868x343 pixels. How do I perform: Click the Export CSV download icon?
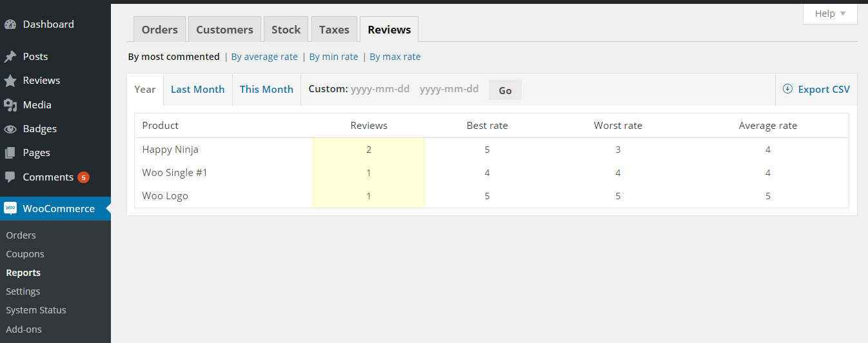tap(787, 89)
